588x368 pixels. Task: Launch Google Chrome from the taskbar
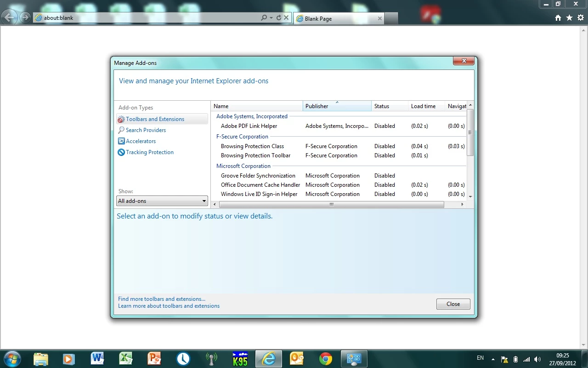point(326,359)
